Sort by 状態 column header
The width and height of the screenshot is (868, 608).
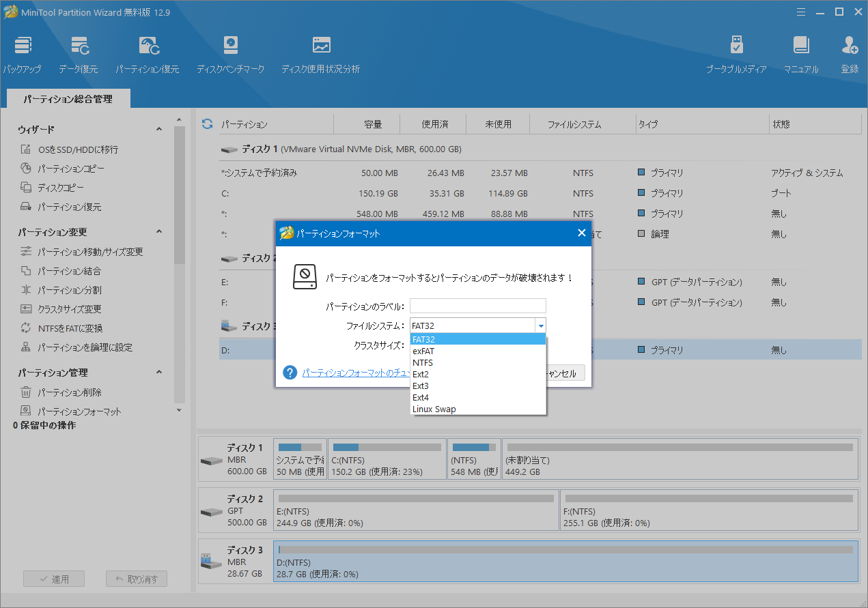[781, 124]
